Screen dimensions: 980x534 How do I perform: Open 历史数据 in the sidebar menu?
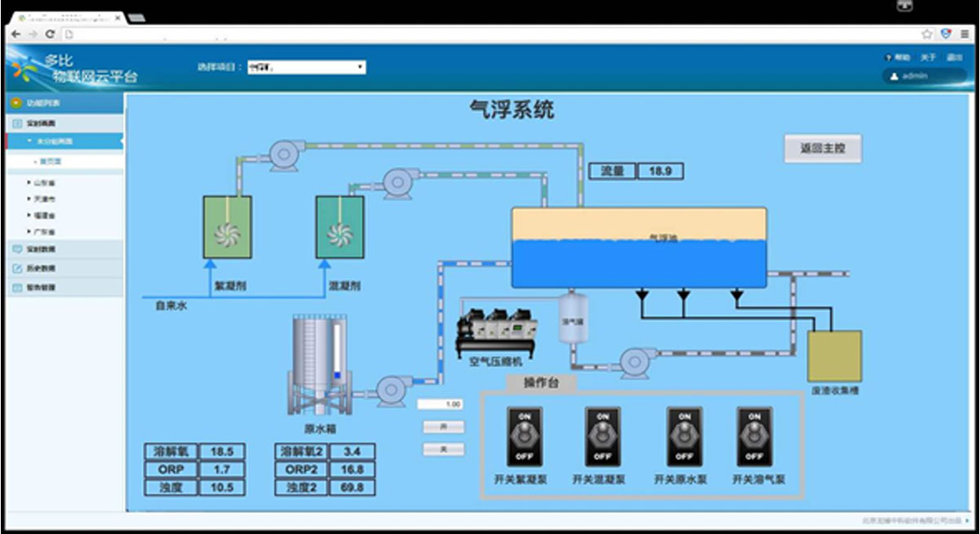click(x=41, y=268)
